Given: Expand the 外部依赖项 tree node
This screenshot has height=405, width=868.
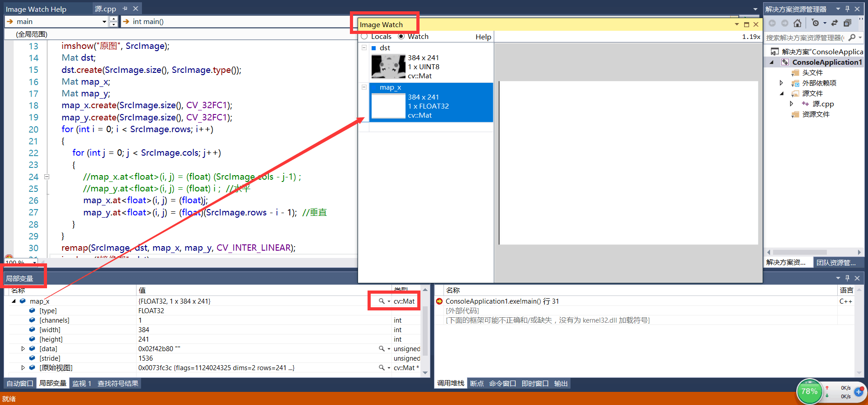Looking at the screenshot, I should click(x=782, y=83).
